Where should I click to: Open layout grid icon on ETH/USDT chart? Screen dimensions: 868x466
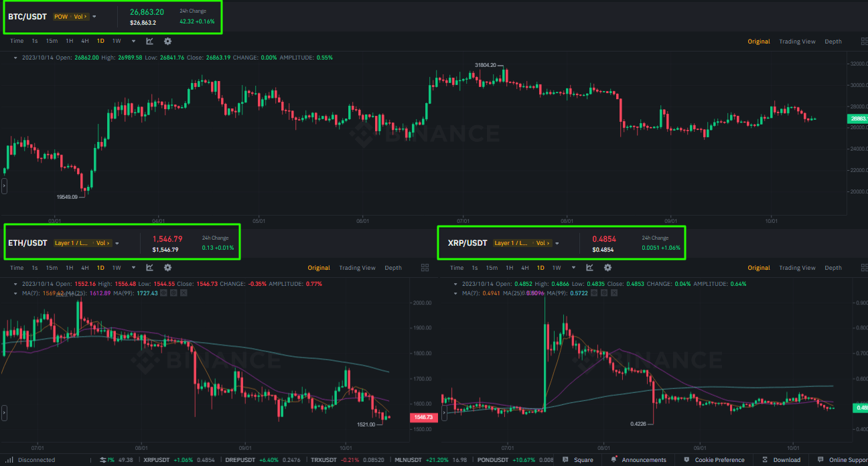pyautogui.click(x=425, y=268)
